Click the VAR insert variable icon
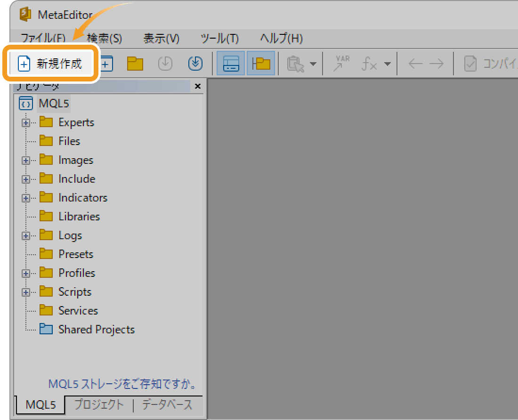The height and width of the screenshot is (420, 518). (341, 64)
